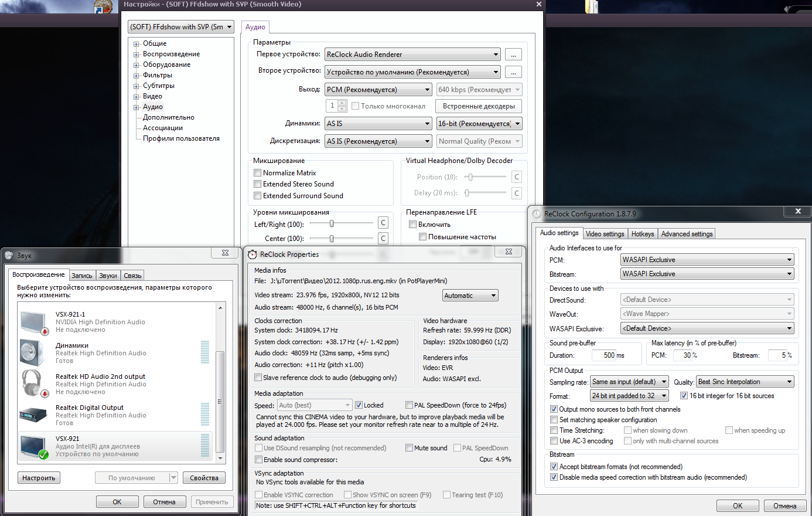This screenshot has height=516, width=812.
Task: Select the Realtek Digital Output device icon
Action: (x=33, y=415)
